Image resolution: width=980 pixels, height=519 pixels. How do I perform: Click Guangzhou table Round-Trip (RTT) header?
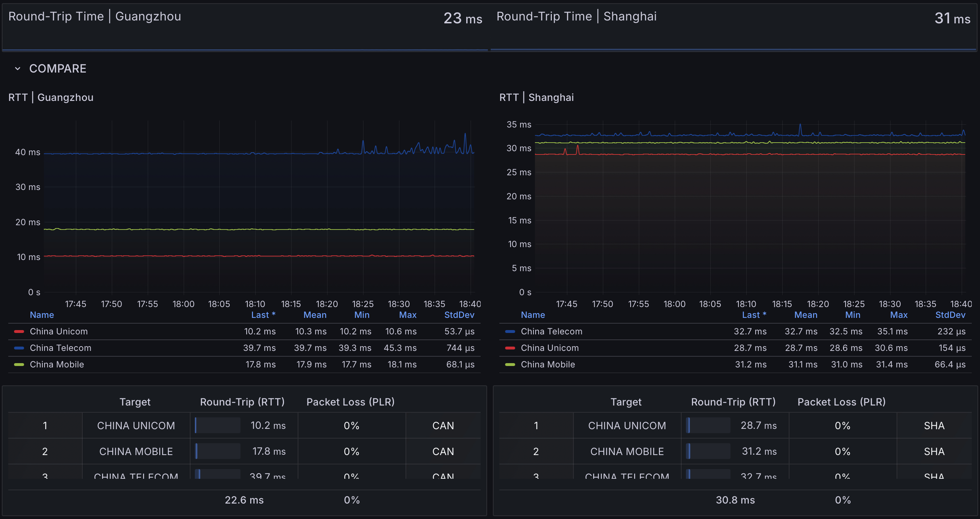point(242,402)
